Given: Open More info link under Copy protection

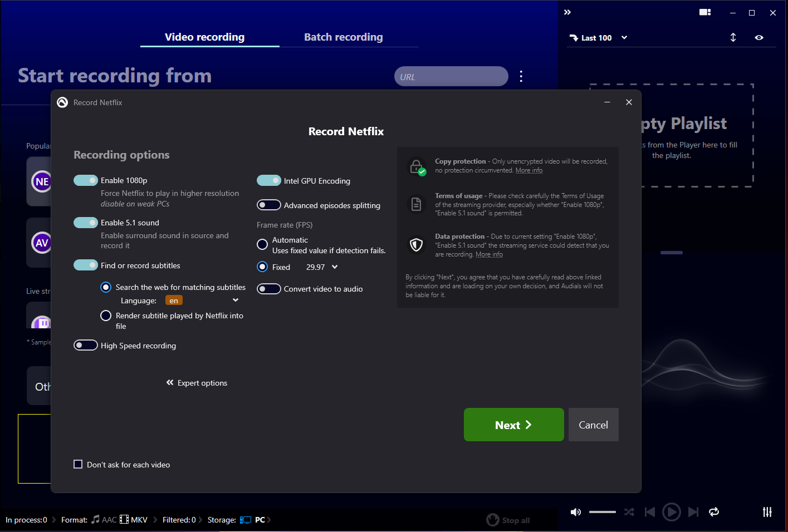Looking at the screenshot, I should [x=529, y=170].
